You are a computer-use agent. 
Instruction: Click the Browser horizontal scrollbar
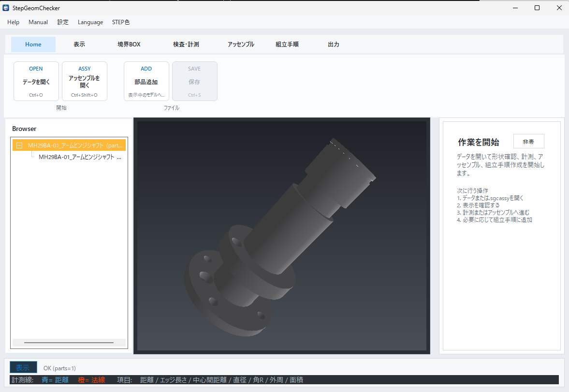click(x=69, y=343)
